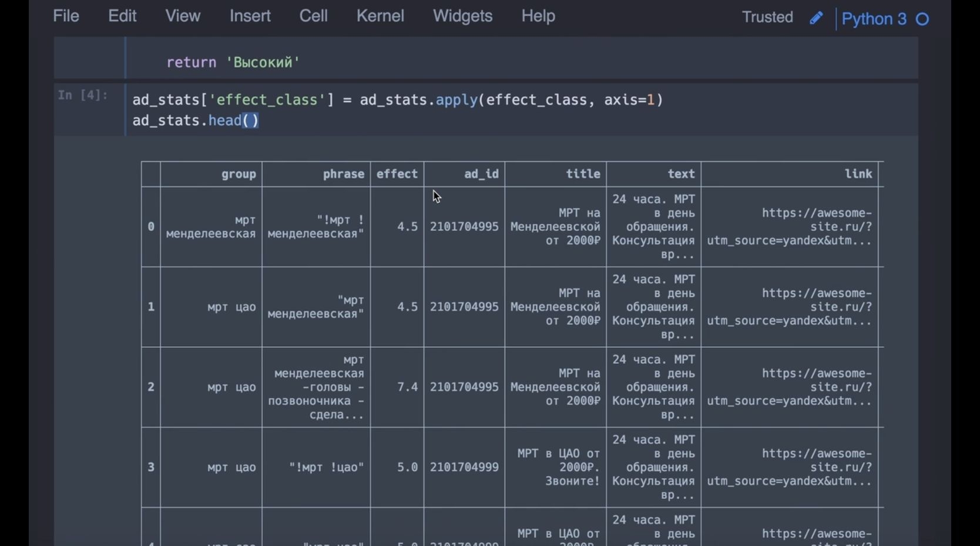Screen dimensions: 980x546
Task: Click the awesome-site.ru link in row 1
Action: click(790, 307)
